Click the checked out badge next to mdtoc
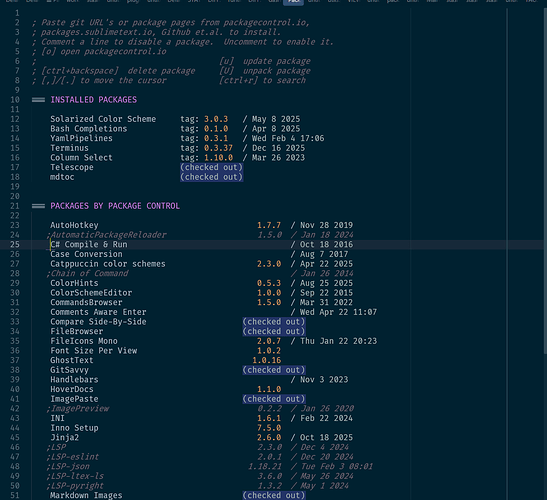The width and height of the screenshot is (547, 500). [211, 177]
